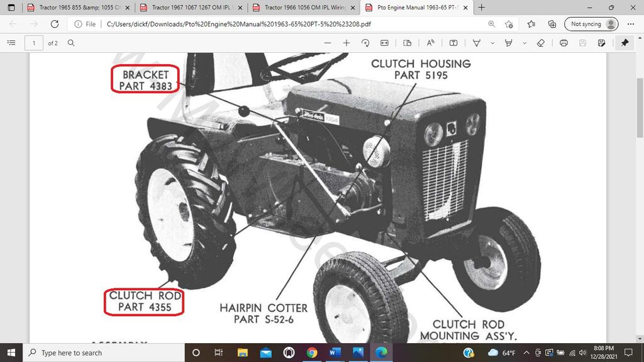Close the Tractor 1967 1067 1267 tab

pyautogui.click(x=240, y=8)
